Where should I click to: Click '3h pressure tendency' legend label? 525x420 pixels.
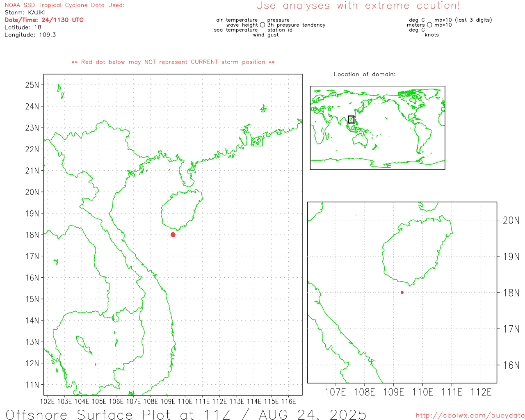click(x=297, y=25)
